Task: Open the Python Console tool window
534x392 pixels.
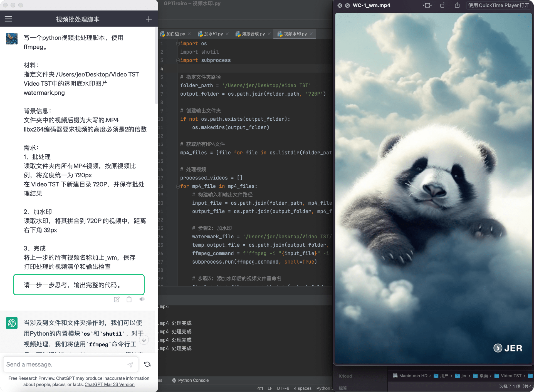Action: [191, 380]
